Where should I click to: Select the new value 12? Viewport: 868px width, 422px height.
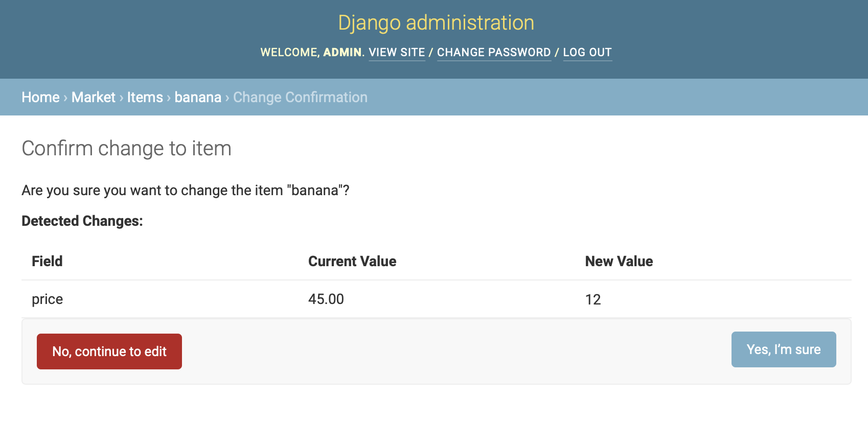tap(594, 299)
